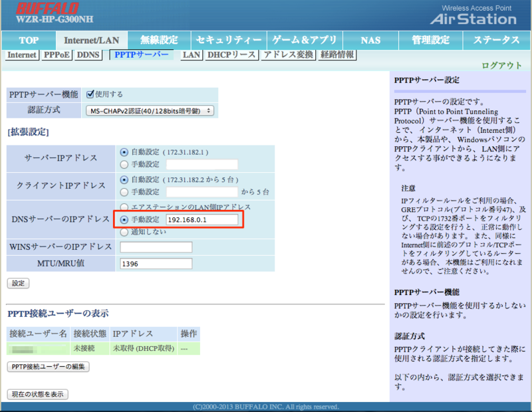Go to the LAN sub-tab
The image size is (532, 412).
coord(192,55)
